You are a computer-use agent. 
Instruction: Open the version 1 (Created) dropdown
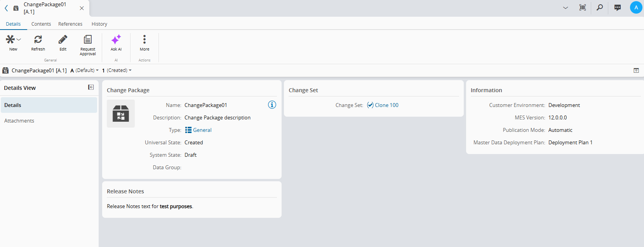117,70
